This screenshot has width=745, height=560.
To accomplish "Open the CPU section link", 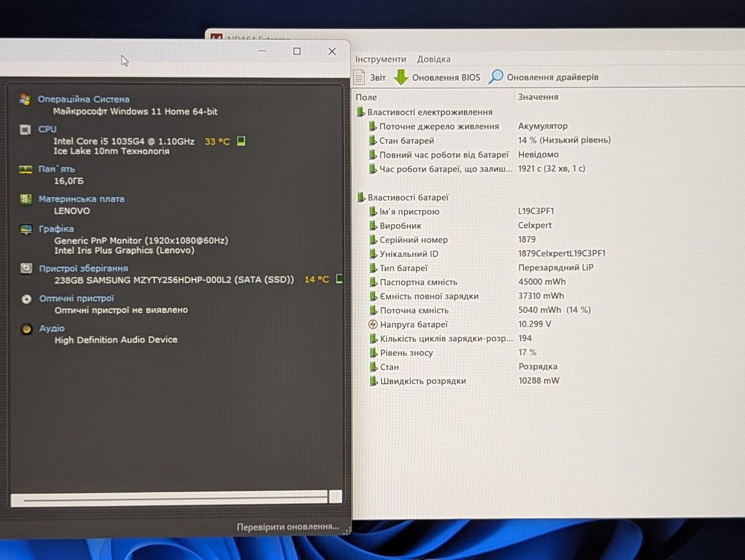I will coord(48,129).
